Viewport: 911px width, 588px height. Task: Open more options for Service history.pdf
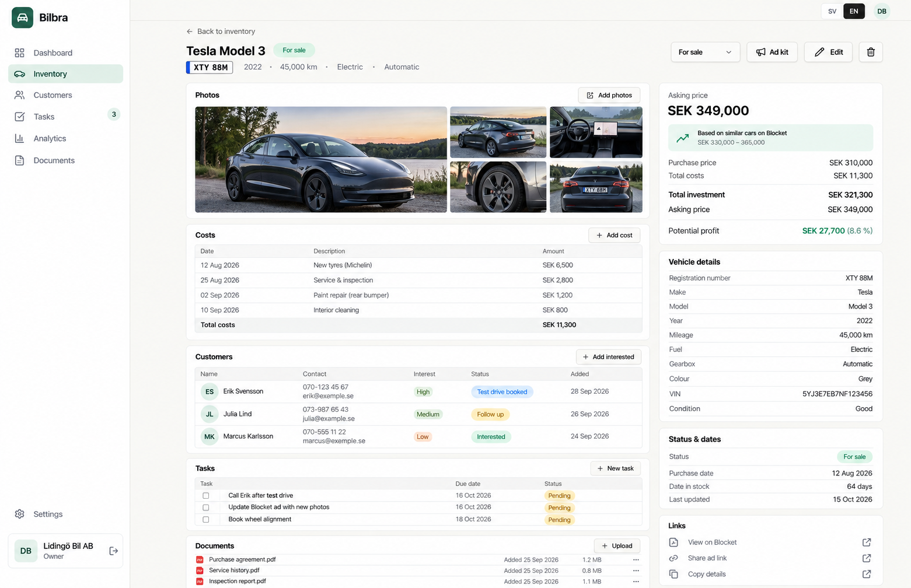(636, 570)
